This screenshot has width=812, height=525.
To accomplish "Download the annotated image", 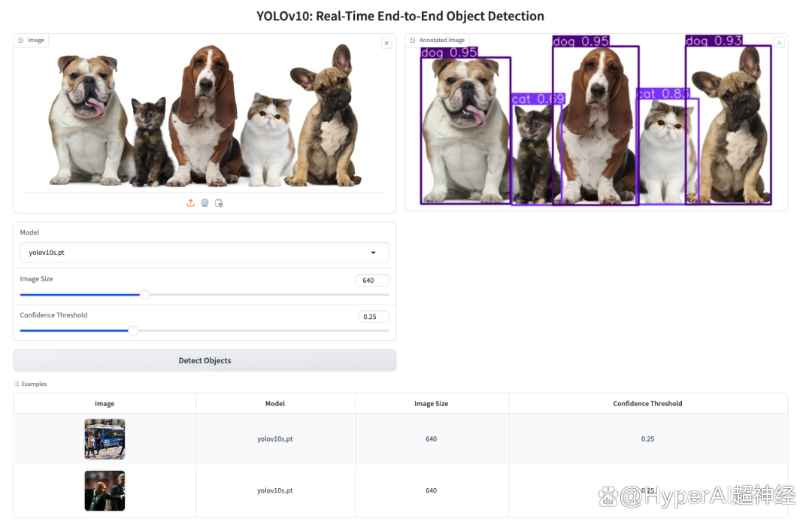I will tap(779, 42).
